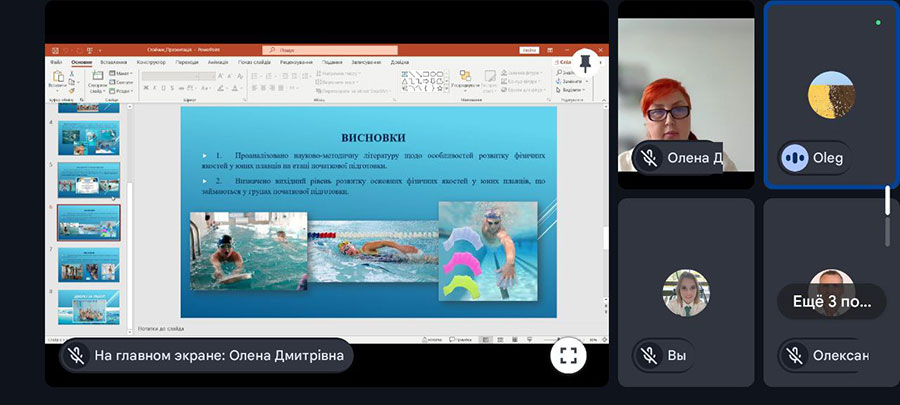Click the muted mic icon on Олена's tile
Viewport: 900px width, 405px height.
coord(649,158)
